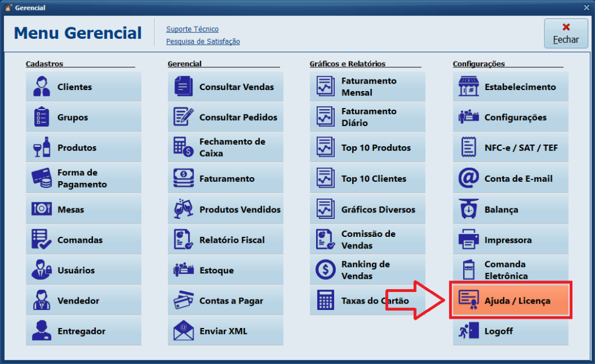Viewport: 595px width, 364px height.
Task: Click the Ranking de Vendas dollar icon
Action: coord(325,270)
